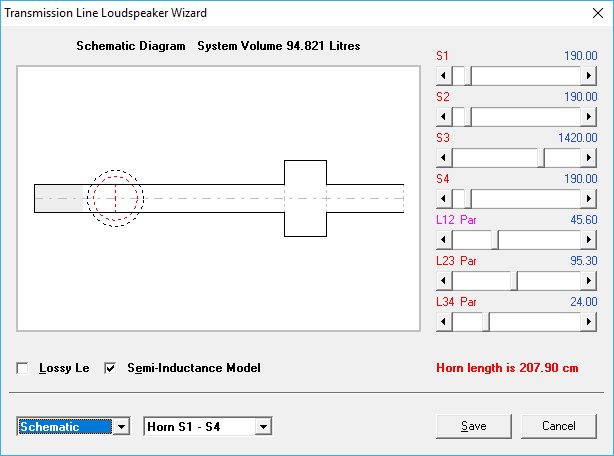Close the Transmission Line Loudspeaker Wizard window
Viewport: 614px width, 456px height.
point(598,13)
